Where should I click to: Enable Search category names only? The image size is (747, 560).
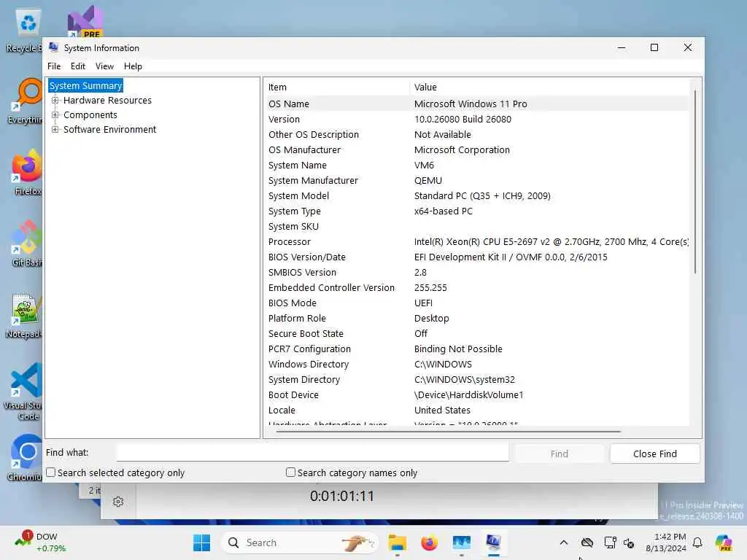pos(290,472)
